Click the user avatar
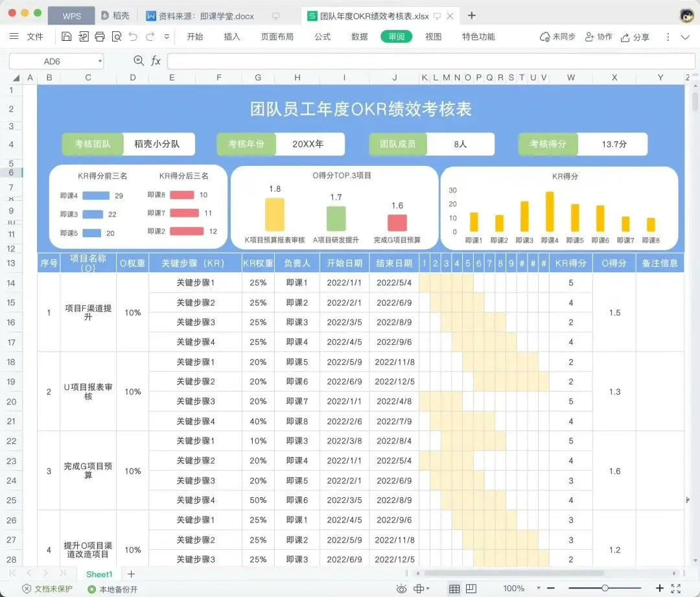This screenshot has height=597, width=700. pyautogui.click(x=687, y=15)
